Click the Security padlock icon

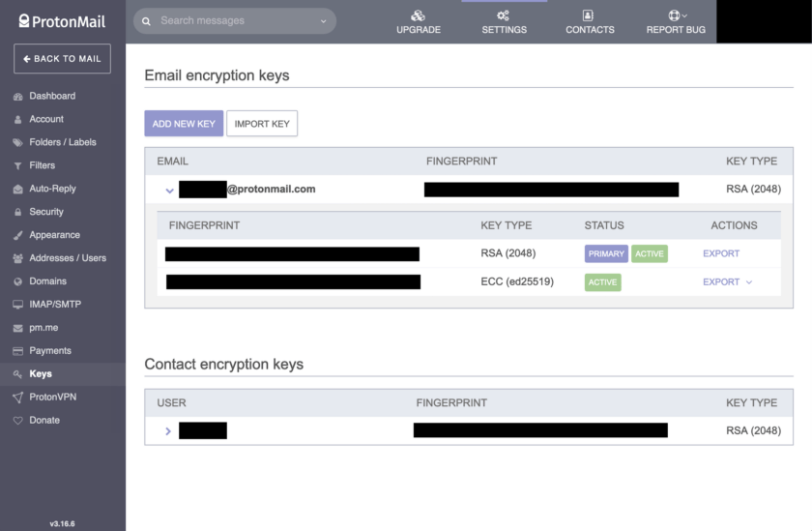tap(18, 212)
